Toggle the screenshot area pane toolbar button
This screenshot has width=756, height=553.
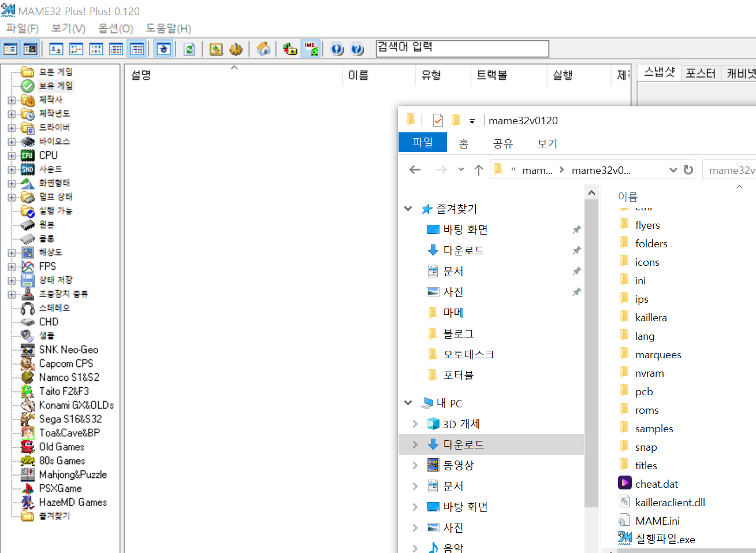(30, 49)
